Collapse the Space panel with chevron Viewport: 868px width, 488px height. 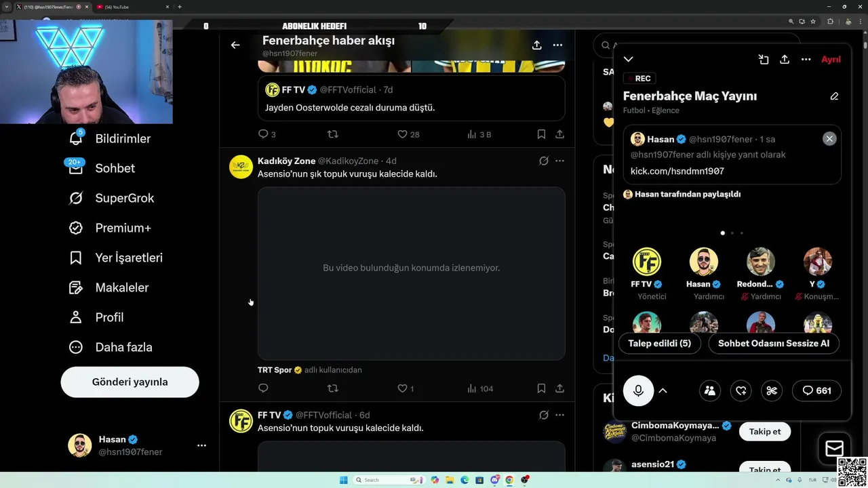[x=629, y=60]
